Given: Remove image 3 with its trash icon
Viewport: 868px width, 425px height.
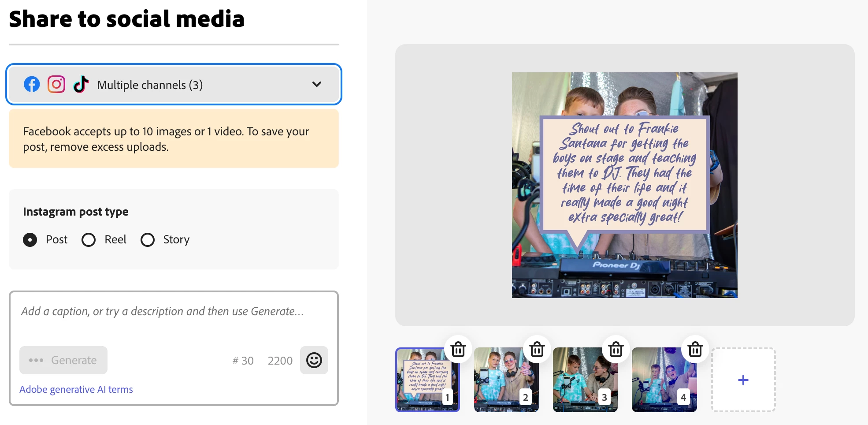Looking at the screenshot, I should coord(616,349).
